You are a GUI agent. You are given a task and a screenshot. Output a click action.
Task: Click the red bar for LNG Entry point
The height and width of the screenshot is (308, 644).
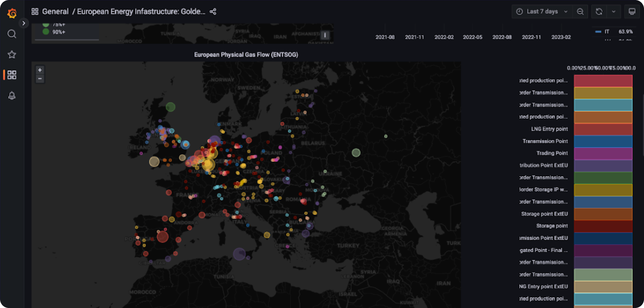[603, 129]
